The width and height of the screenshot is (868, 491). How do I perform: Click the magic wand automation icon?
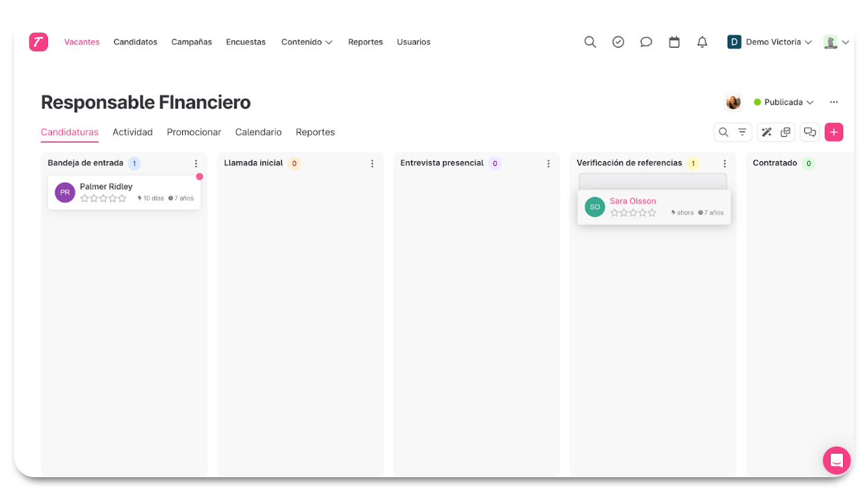(x=766, y=132)
